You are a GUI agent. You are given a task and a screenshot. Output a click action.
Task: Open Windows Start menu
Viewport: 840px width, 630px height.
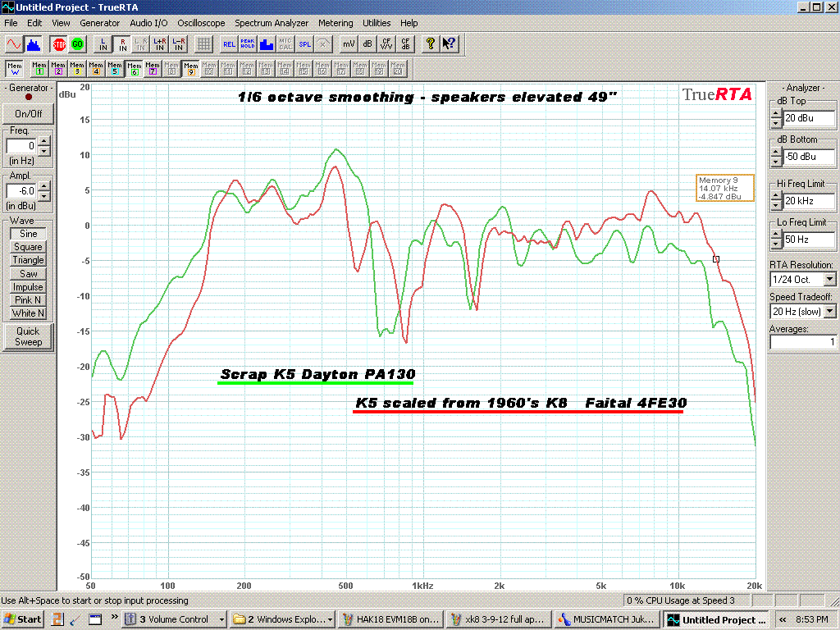21,619
